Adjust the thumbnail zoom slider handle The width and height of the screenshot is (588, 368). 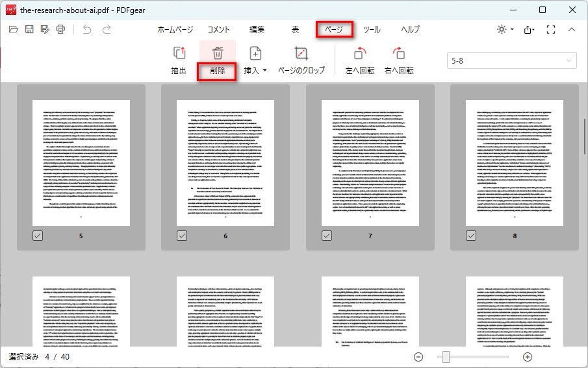[446, 357]
